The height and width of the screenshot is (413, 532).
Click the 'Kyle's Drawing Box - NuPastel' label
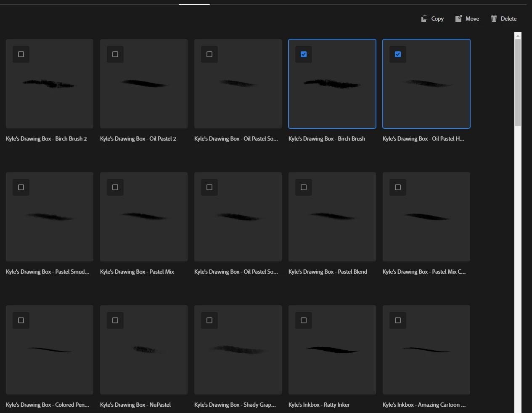[x=135, y=405]
